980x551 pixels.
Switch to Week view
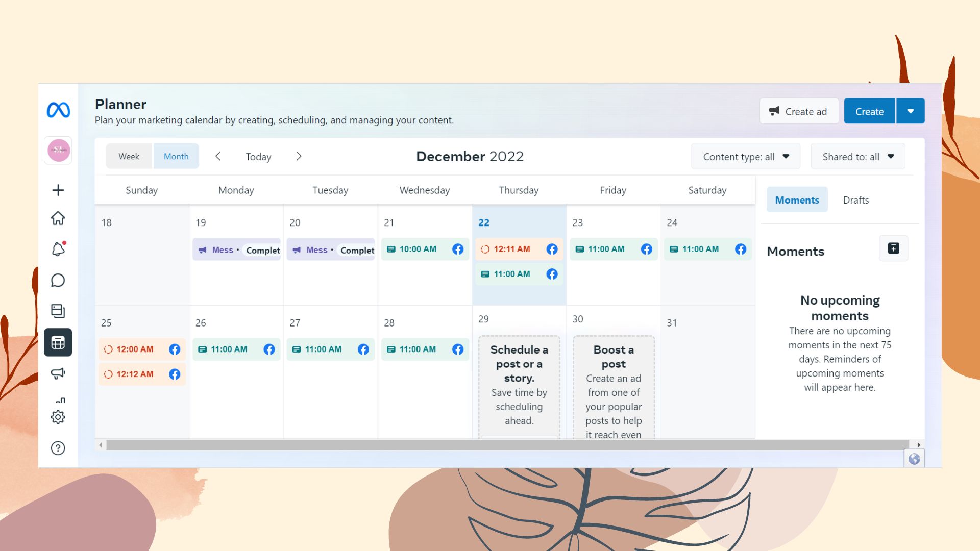pyautogui.click(x=129, y=157)
